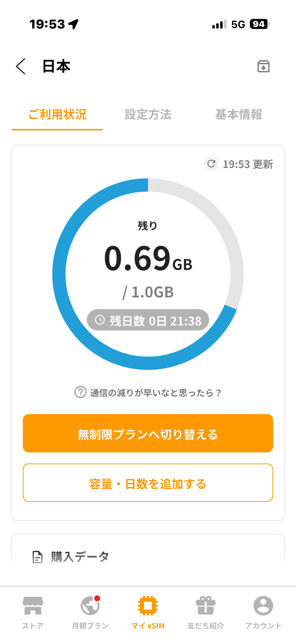
Task: Open the ストア store tab icon
Action: tap(33, 605)
